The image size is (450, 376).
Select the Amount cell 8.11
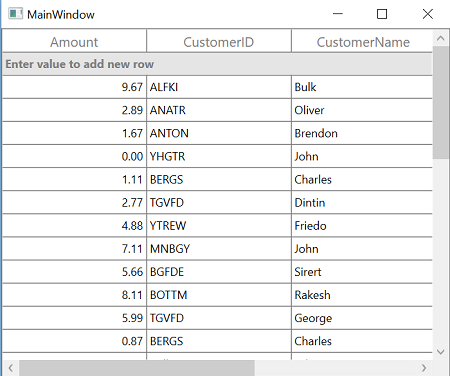(74, 295)
